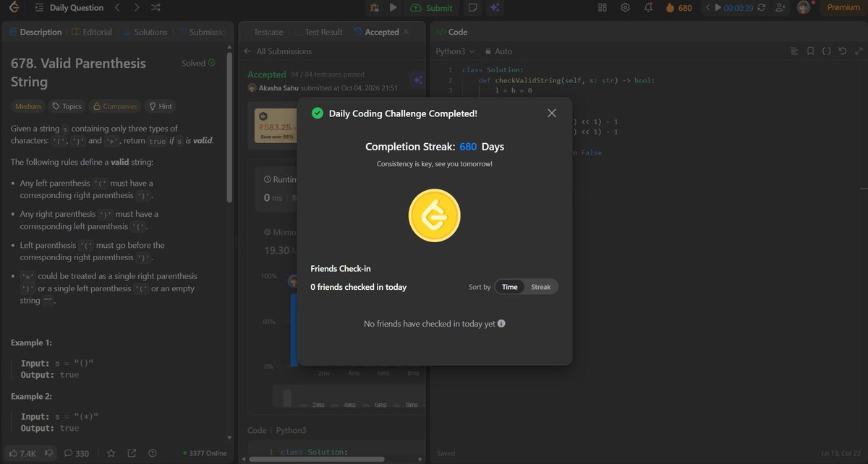
Task: Dislike the problem with thumbs down
Action: tap(49, 453)
